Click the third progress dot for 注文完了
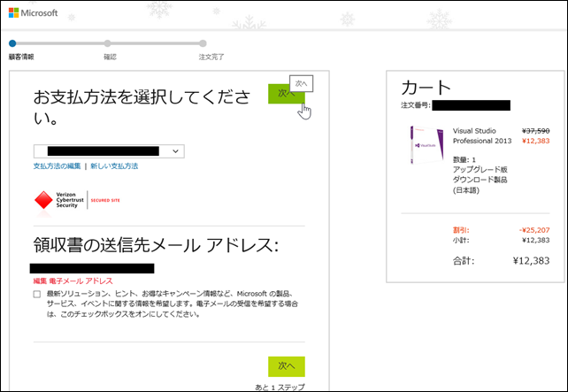This screenshot has height=392, width=568. pos(203,42)
